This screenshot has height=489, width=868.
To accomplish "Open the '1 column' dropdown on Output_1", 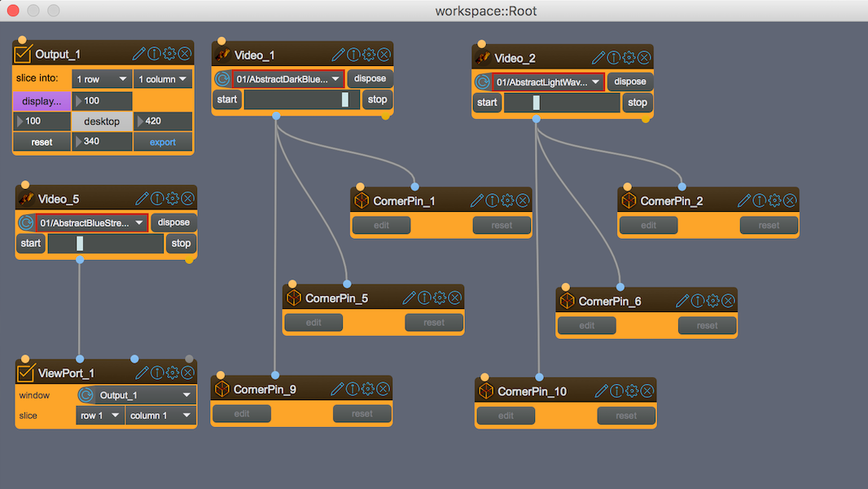I will [x=162, y=79].
